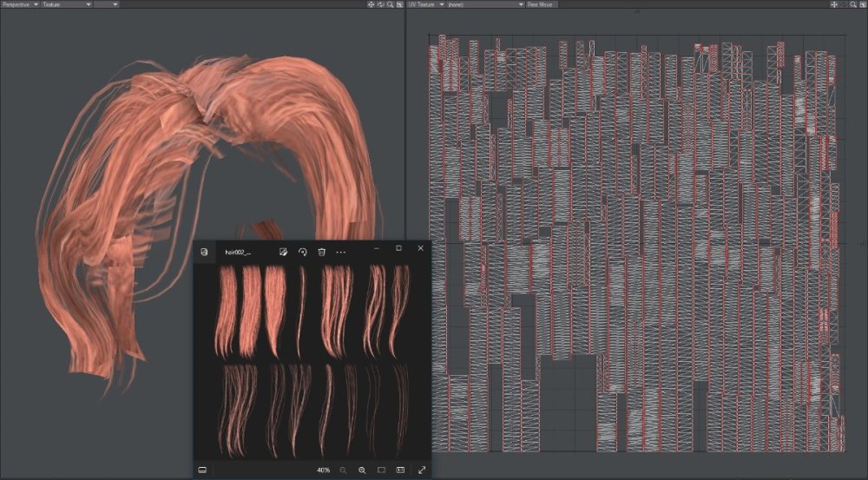Open the three-dot more options menu
The image size is (868, 480).
point(341,252)
